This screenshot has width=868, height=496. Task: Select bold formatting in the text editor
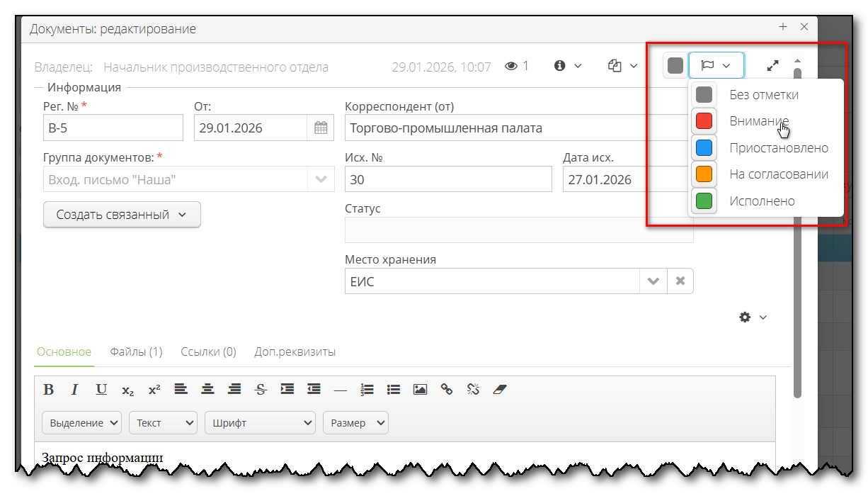tap(48, 389)
